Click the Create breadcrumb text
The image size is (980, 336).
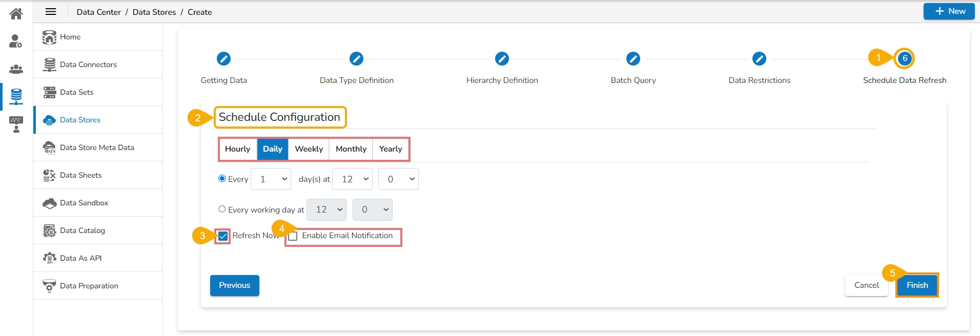click(200, 12)
